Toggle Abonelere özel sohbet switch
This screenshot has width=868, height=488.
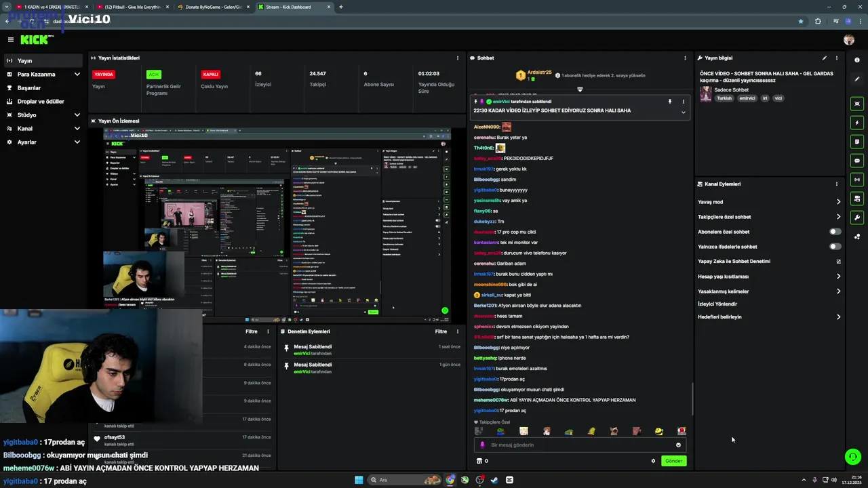835,232
